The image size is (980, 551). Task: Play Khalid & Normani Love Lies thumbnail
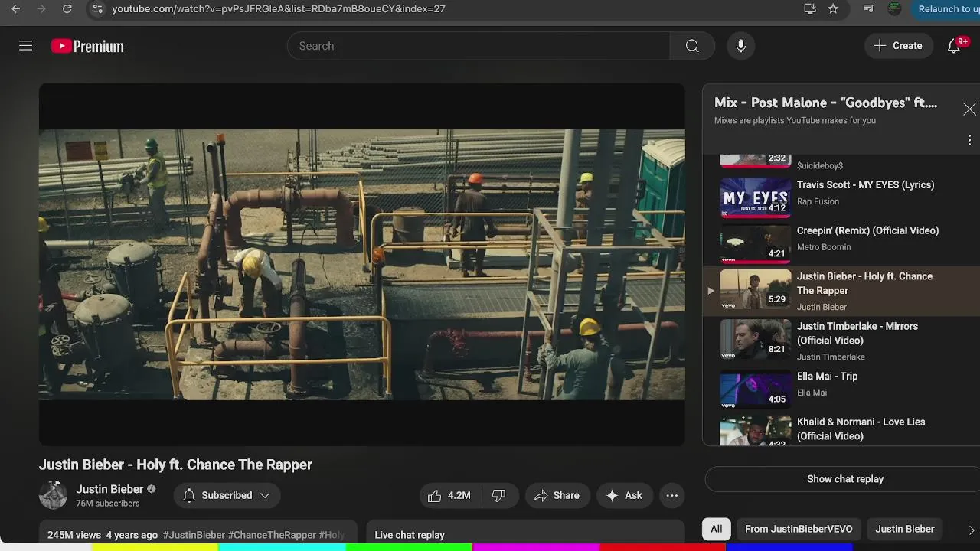(x=755, y=431)
